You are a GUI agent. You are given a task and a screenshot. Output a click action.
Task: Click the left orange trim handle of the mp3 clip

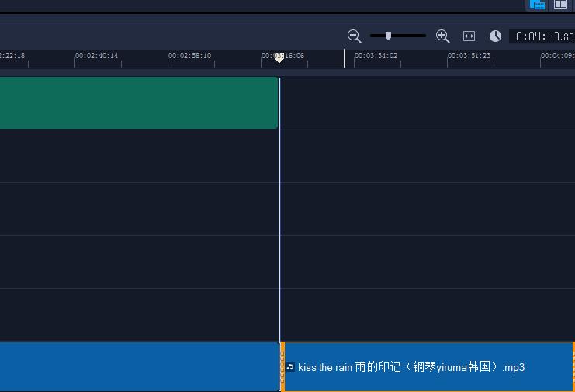click(282, 366)
